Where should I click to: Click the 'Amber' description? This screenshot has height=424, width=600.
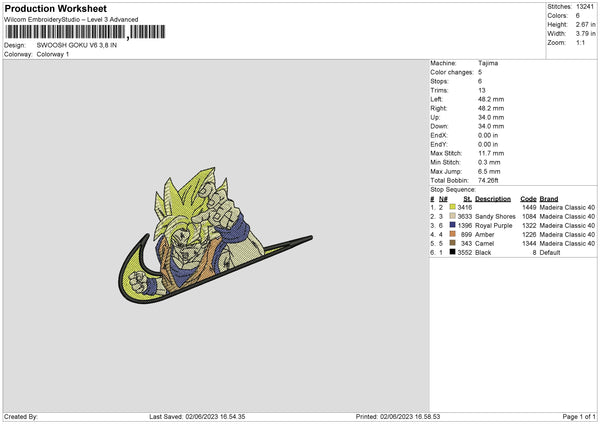pos(484,235)
